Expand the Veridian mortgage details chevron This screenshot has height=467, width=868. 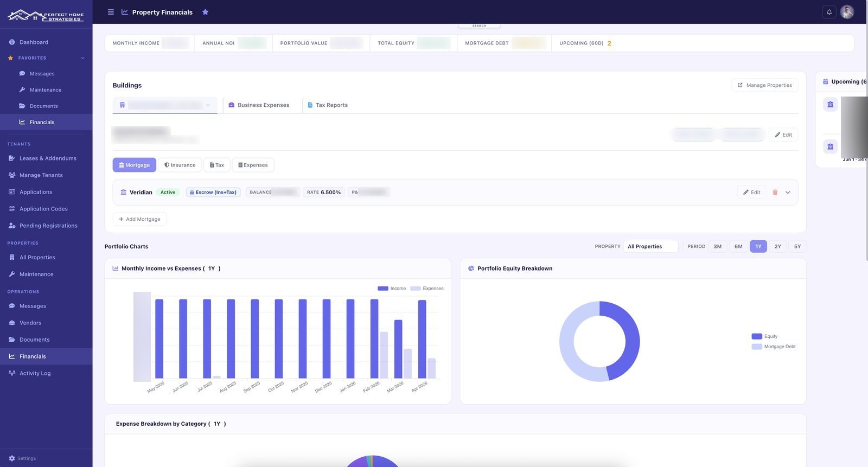(788, 192)
